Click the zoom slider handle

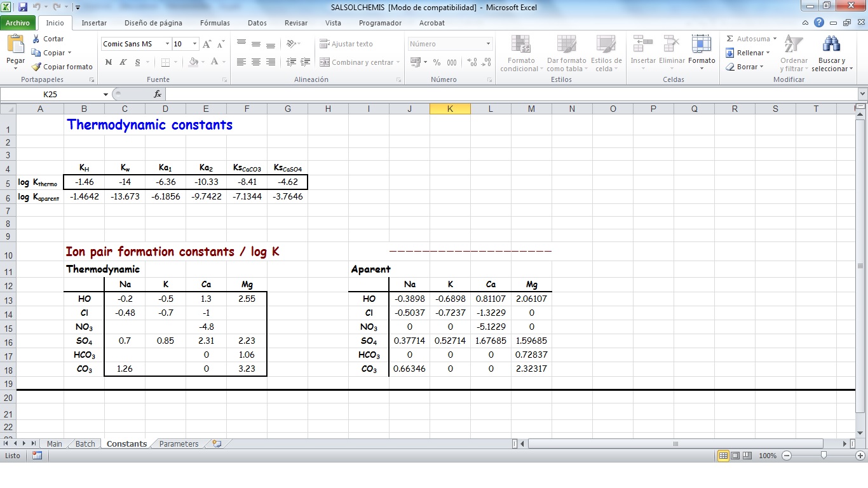tap(824, 456)
